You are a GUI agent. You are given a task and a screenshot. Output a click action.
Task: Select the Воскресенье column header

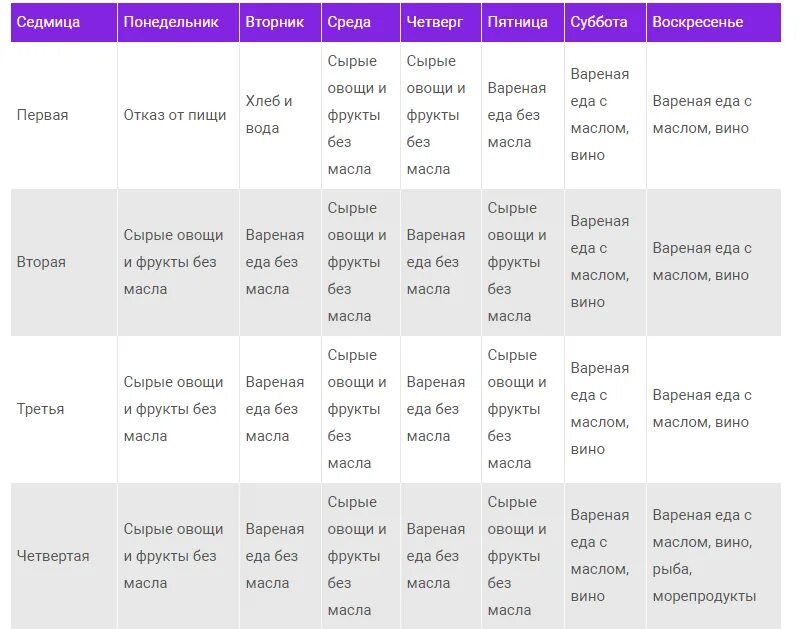(714, 22)
